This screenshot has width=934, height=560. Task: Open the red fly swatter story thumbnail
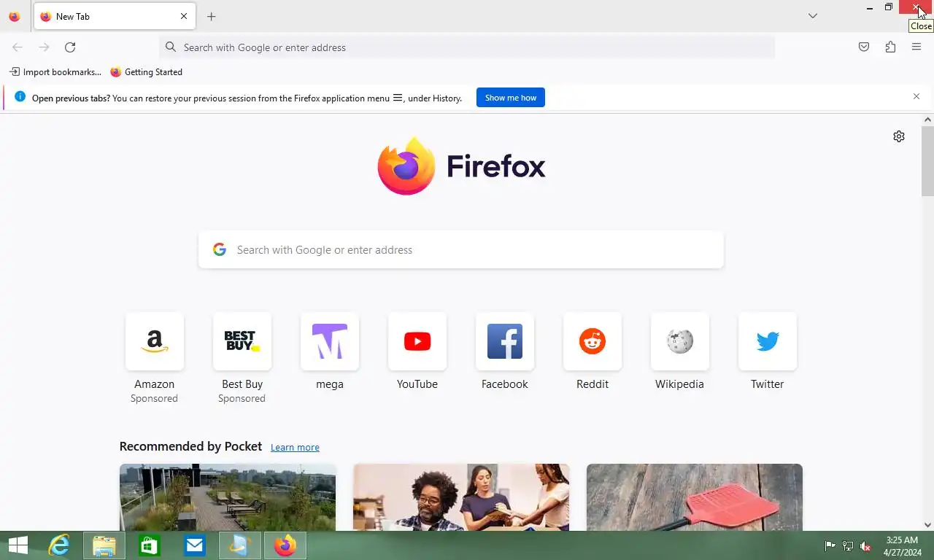(695, 497)
